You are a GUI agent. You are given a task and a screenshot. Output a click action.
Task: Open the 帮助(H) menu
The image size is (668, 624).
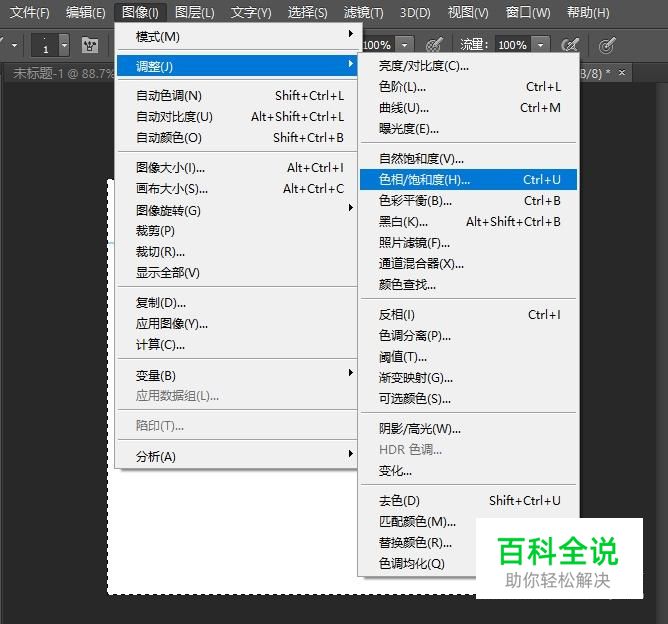[588, 12]
